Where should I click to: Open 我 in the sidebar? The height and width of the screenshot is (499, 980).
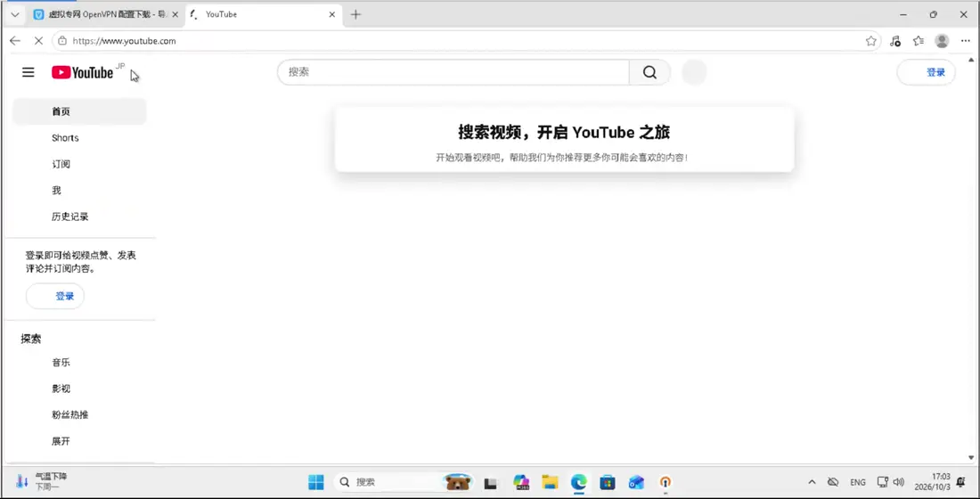tap(79, 190)
